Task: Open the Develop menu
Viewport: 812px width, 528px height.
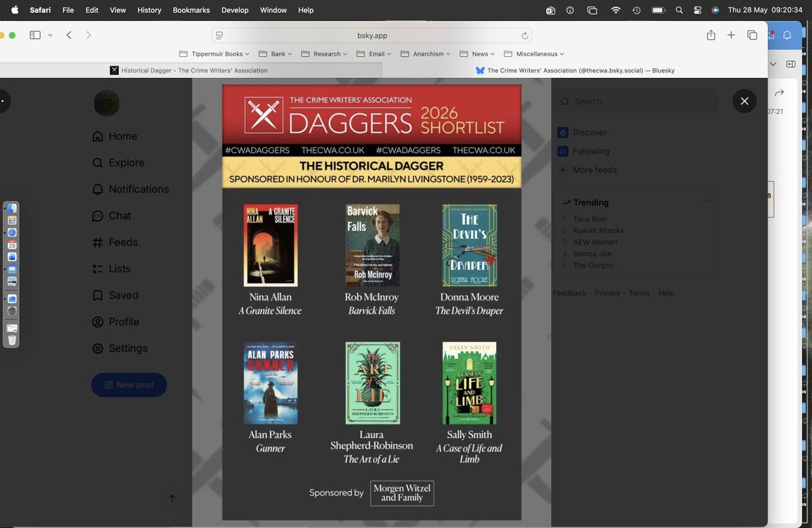Action: click(x=235, y=10)
